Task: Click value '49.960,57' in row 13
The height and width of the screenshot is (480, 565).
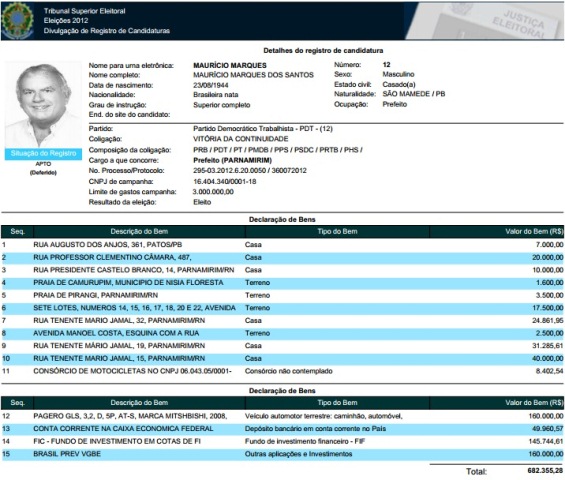Action: pos(548,429)
